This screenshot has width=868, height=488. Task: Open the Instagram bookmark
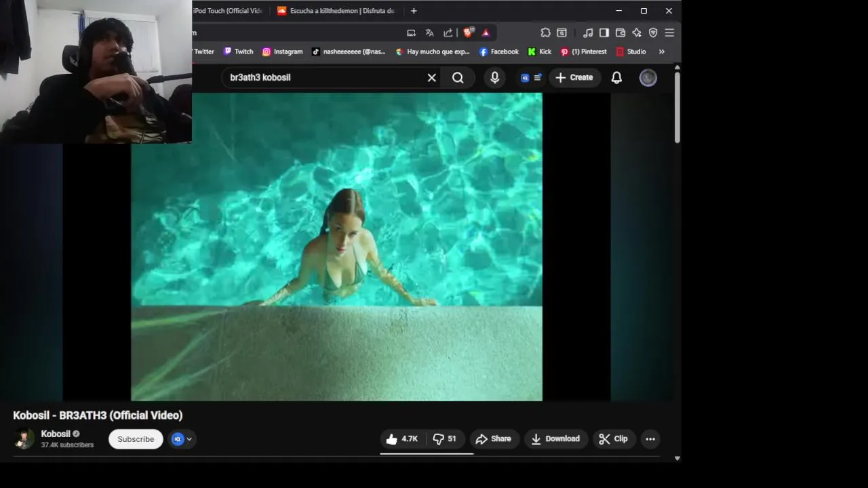(282, 52)
